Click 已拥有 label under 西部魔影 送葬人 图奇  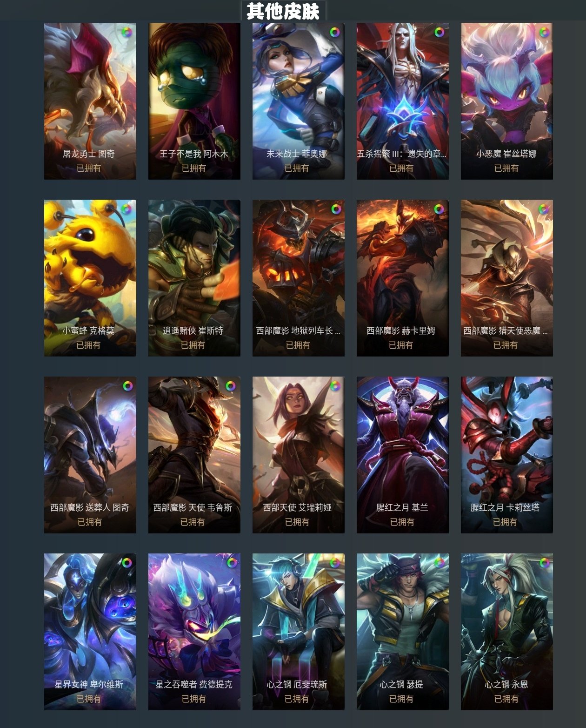(x=89, y=522)
